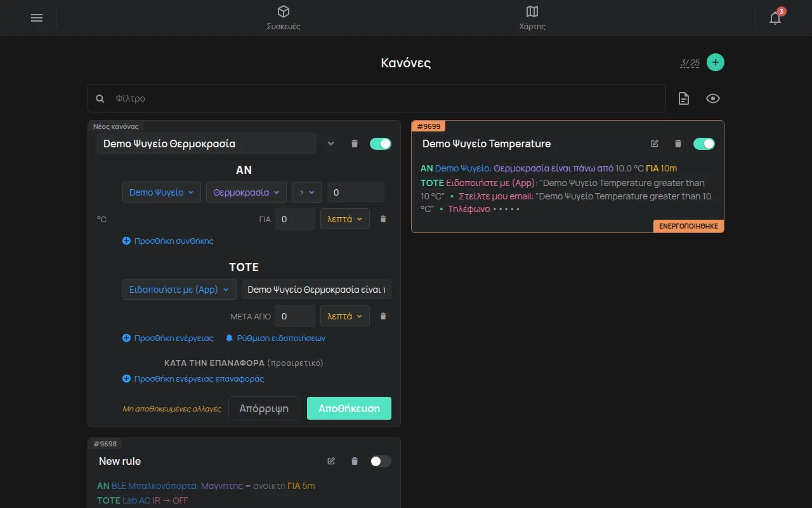Click Προσθήκη ενέργειας link
812x508 pixels.
pos(168,338)
